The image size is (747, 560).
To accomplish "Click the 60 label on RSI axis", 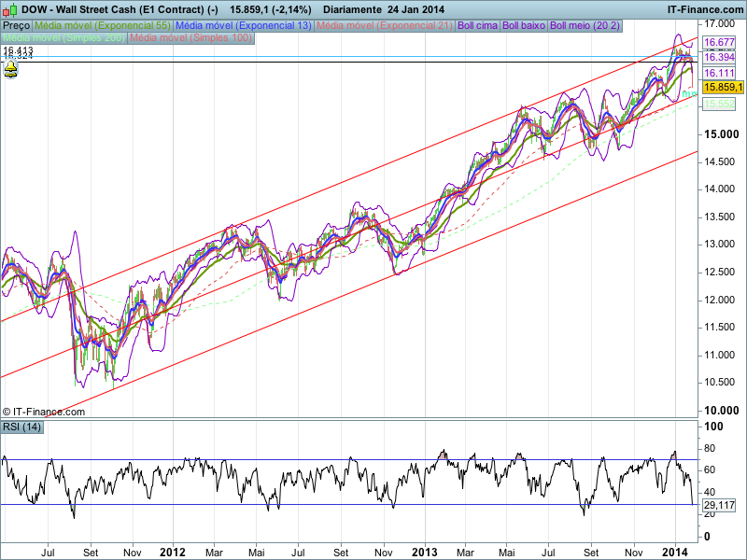I will pyautogui.click(x=710, y=470).
